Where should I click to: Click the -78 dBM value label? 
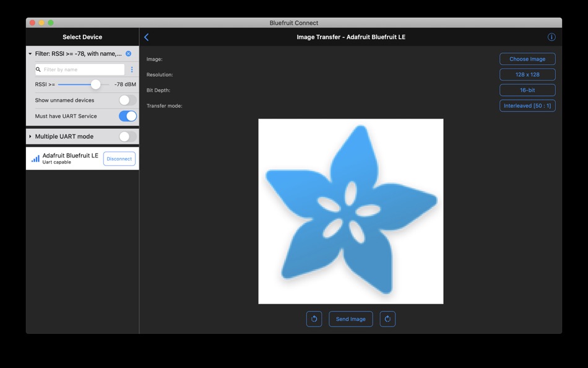(125, 84)
